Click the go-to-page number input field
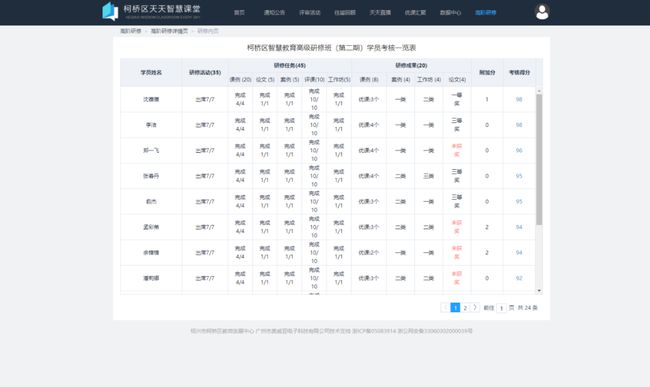 (501, 308)
